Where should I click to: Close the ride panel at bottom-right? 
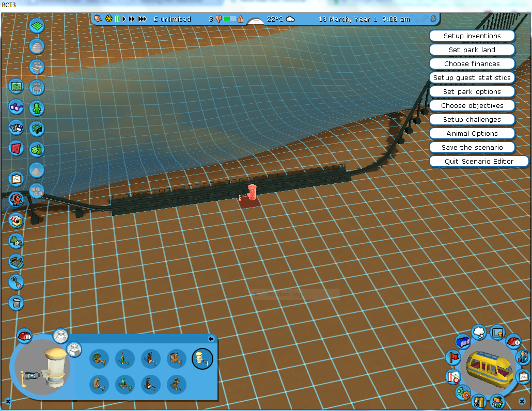[522, 402]
